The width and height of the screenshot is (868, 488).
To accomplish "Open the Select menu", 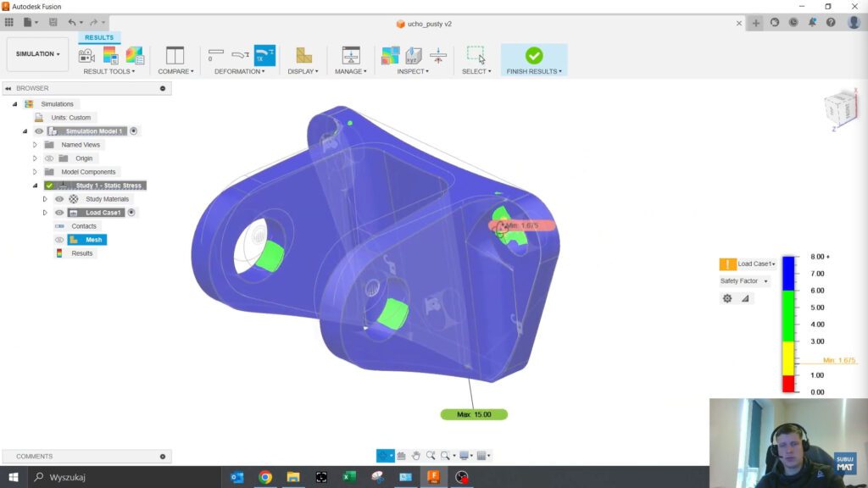I will pyautogui.click(x=478, y=71).
